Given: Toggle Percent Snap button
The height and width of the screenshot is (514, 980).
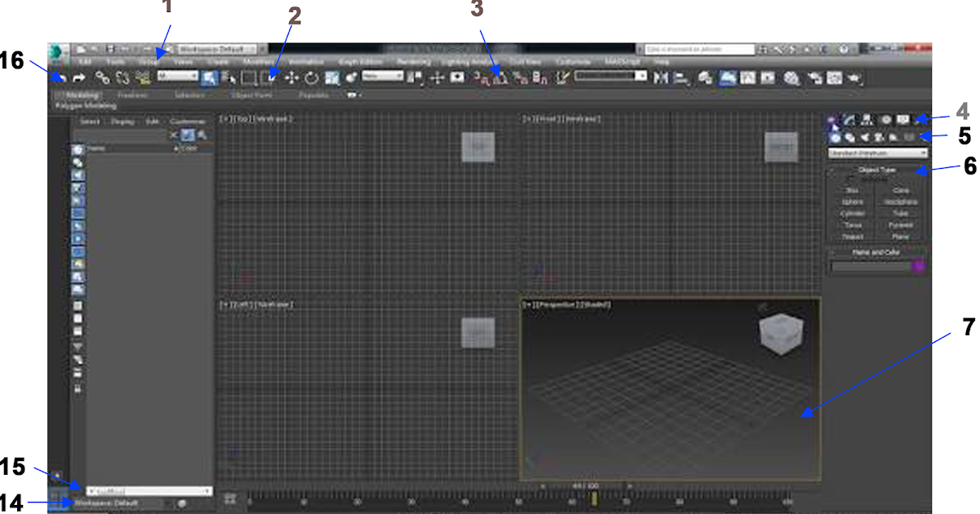Looking at the screenshot, I should tap(519, 78).
